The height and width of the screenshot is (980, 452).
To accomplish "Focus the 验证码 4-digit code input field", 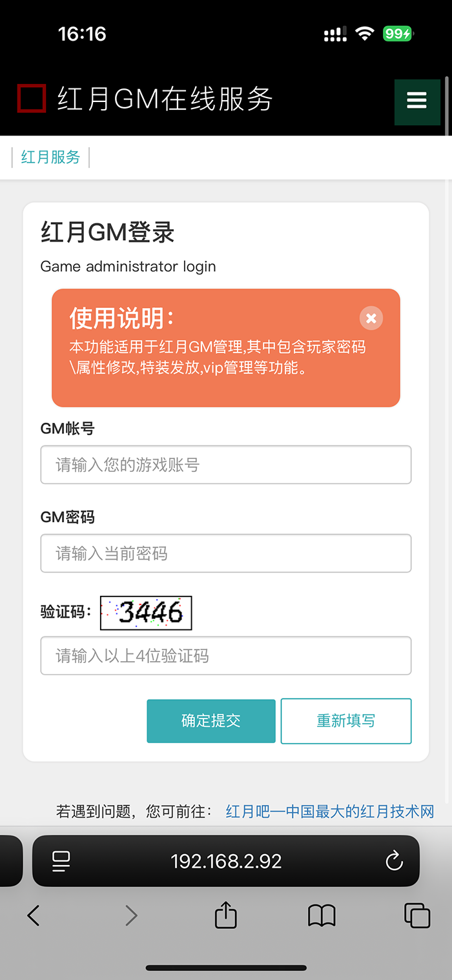I will tap(226, 656).
